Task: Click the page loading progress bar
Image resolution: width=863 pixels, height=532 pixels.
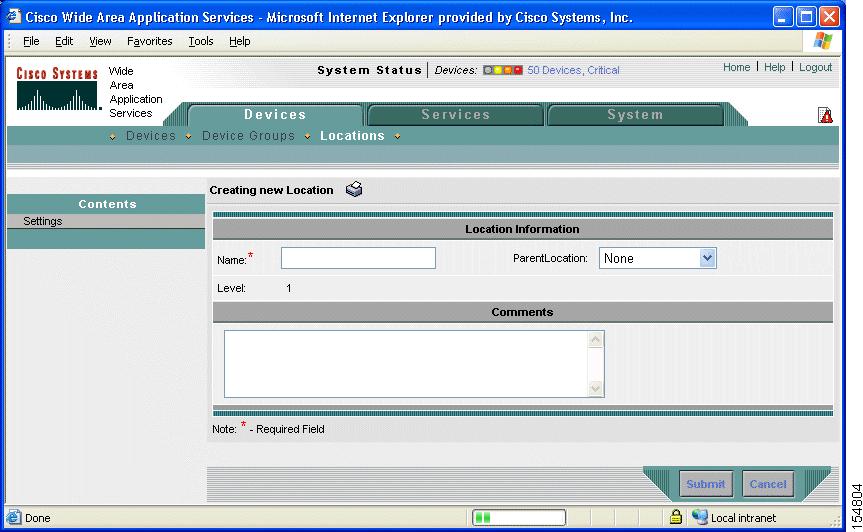Action: click(518, 517)
